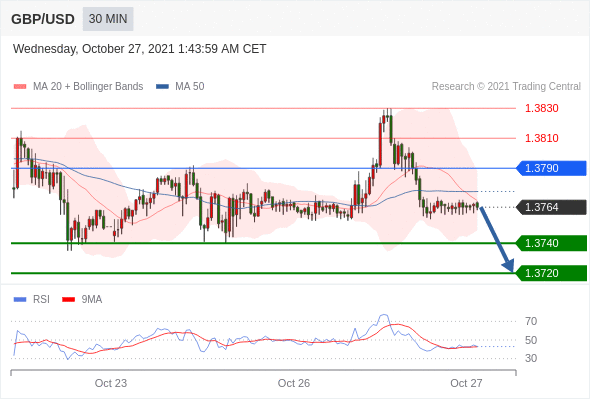
Task: Click the RSI 70 level label
Action: click(531, 321)
